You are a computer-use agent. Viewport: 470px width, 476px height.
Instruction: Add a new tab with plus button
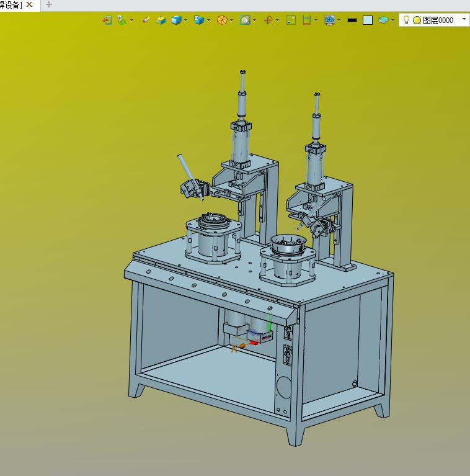pos(49,4)
